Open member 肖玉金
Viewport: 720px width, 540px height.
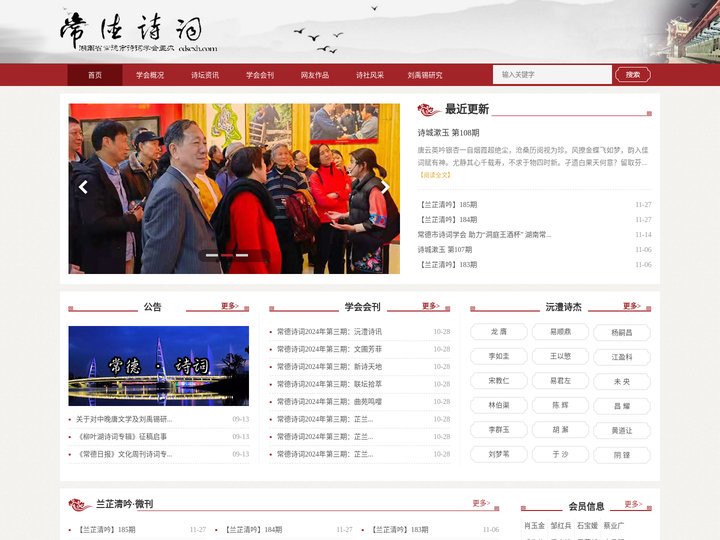pyautogui.click(x=534, y=525)
